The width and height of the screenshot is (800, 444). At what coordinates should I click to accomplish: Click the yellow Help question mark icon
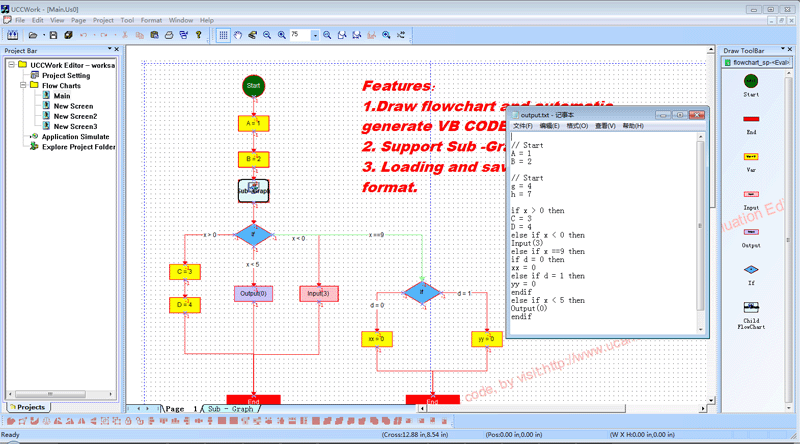point(198,35)
